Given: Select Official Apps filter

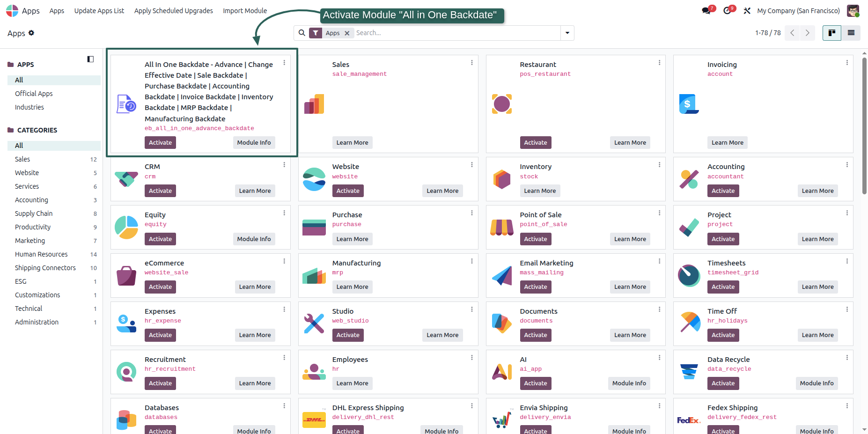Looking at the screenshot, I should point(54,94).
